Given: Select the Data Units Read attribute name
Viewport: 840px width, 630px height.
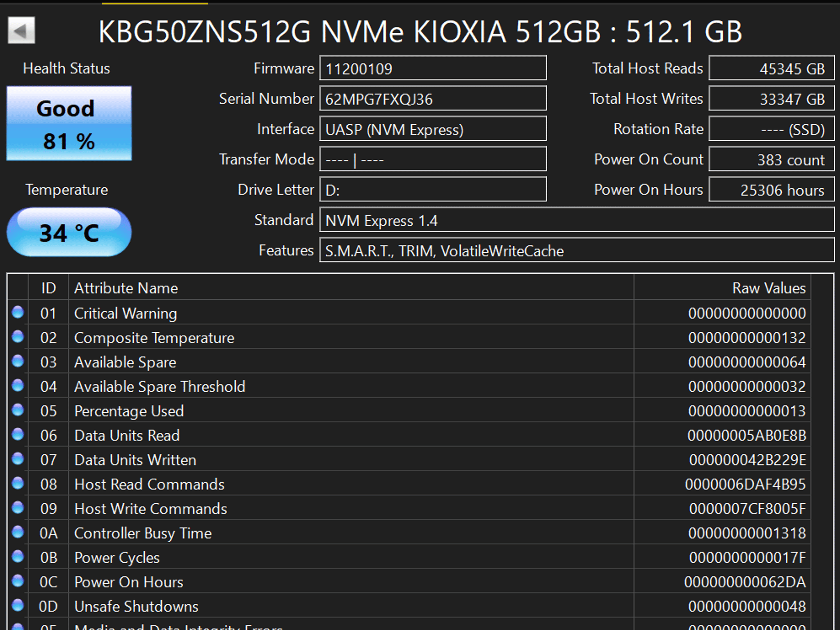Looking at the screenshot, I should pos(127,436).
